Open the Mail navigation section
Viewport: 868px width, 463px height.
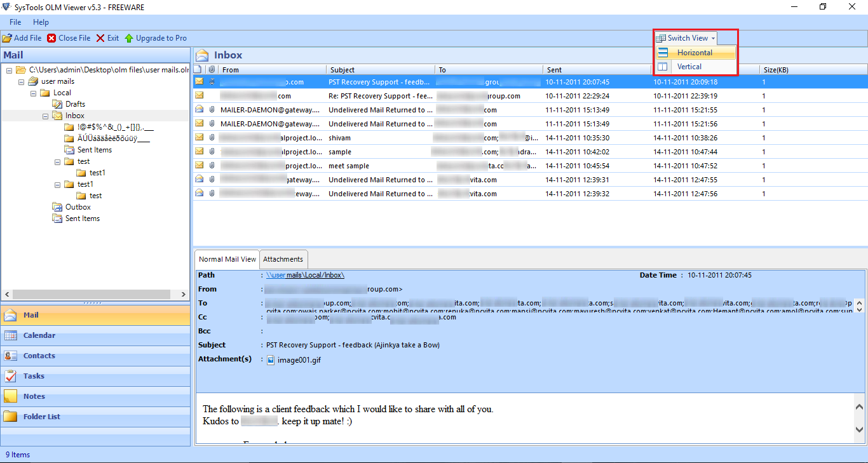point(95,315)
